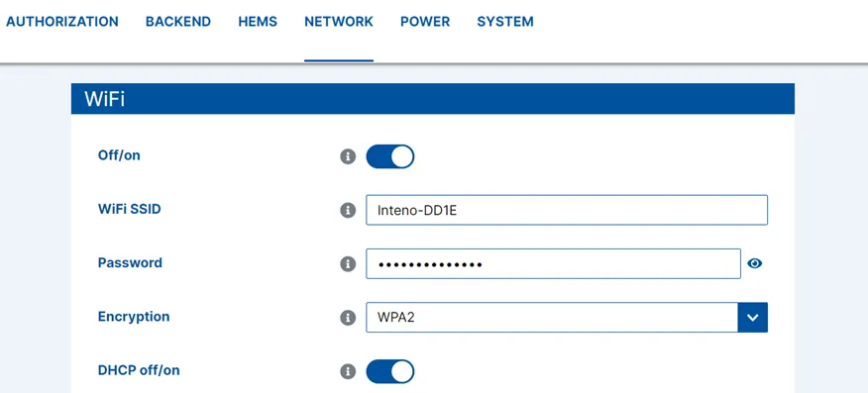This screenshot has height=393, width=868.
Task: Click the WiFi section header
Action: 433,99
